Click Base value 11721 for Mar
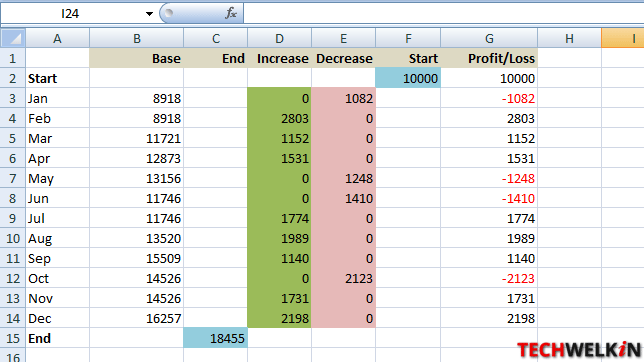The width and height of the screenshot is (644, 362). (163, 138)
